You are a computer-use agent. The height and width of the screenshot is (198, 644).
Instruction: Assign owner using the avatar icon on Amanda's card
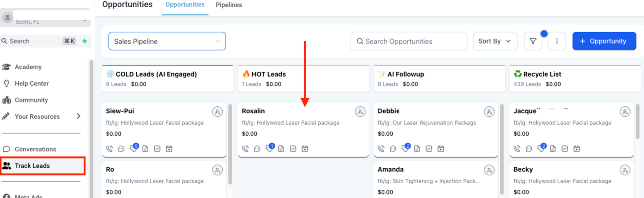coord(489,170)
